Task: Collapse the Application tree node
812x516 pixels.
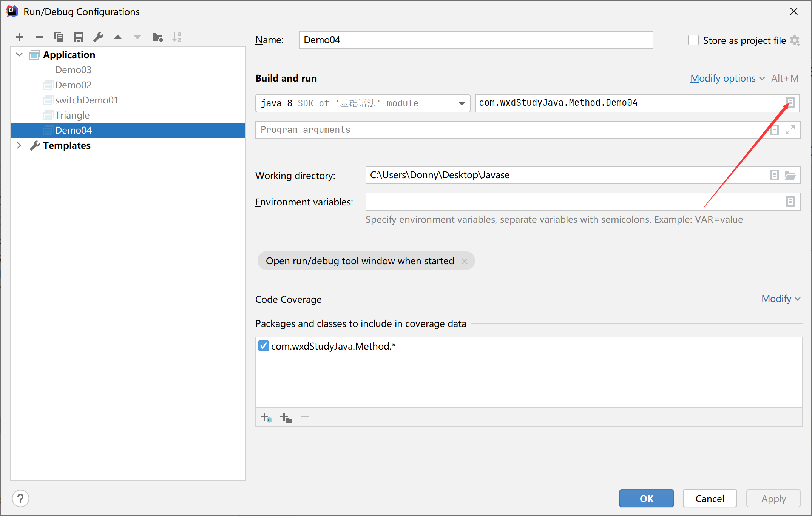Action: (19, 55)
